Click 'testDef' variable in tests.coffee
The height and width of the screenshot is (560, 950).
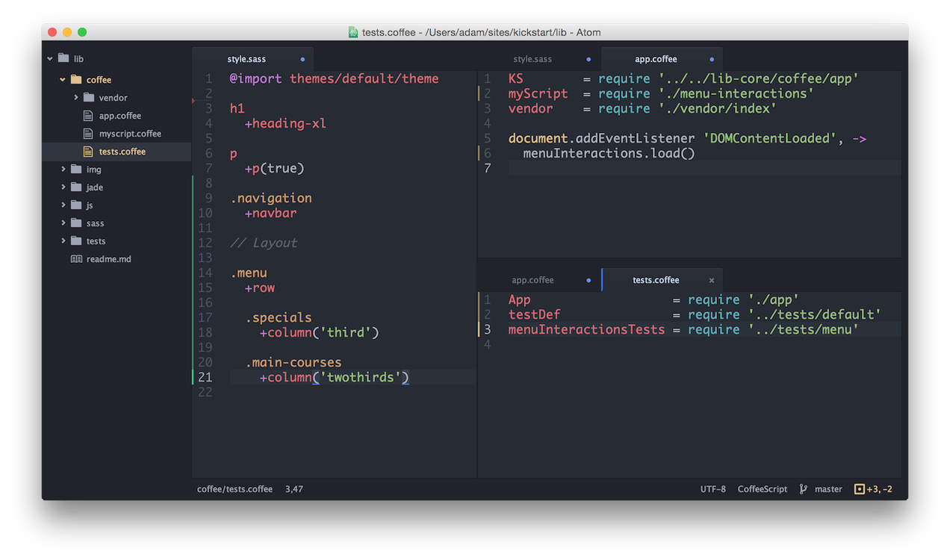pos(535,314)
